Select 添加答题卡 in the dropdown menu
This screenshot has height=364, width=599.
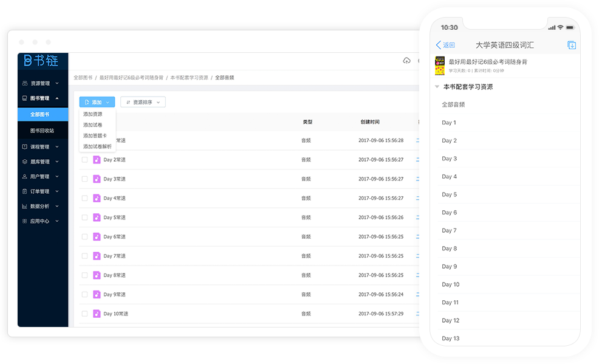point(95,136)
